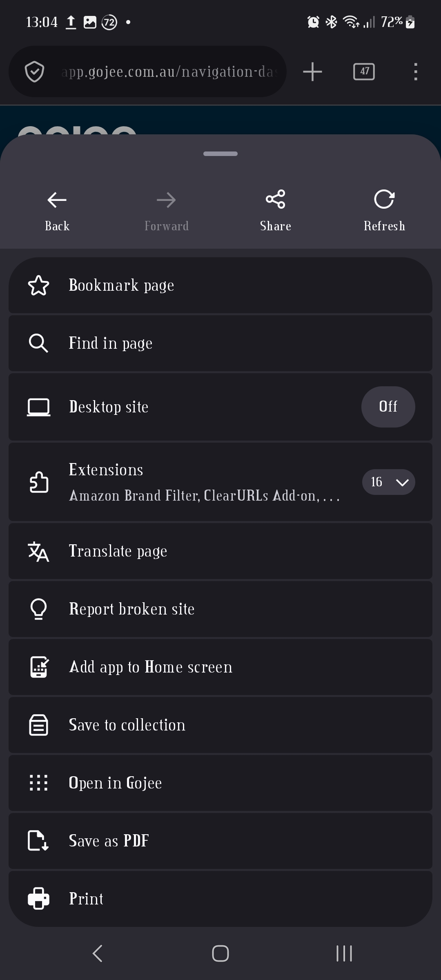Open the tab counter showing 47
Viewport: 441px width, 980px height.
point(364,71)
